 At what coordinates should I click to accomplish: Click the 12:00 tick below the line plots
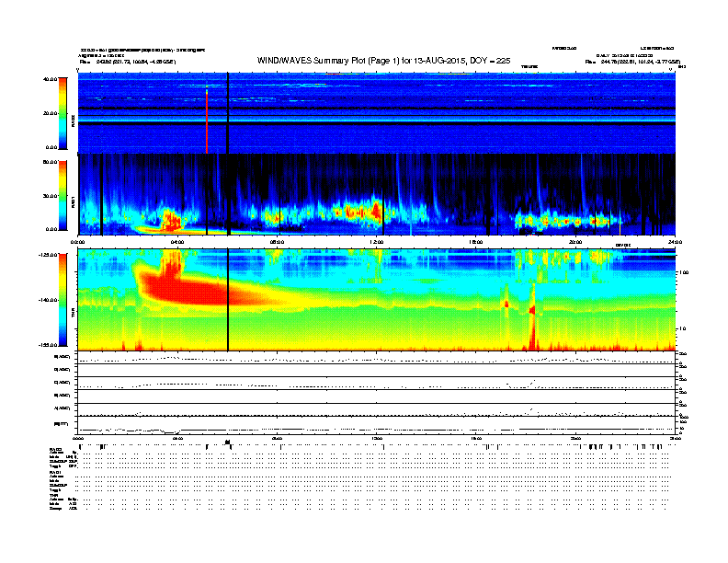tap(377, 438)
